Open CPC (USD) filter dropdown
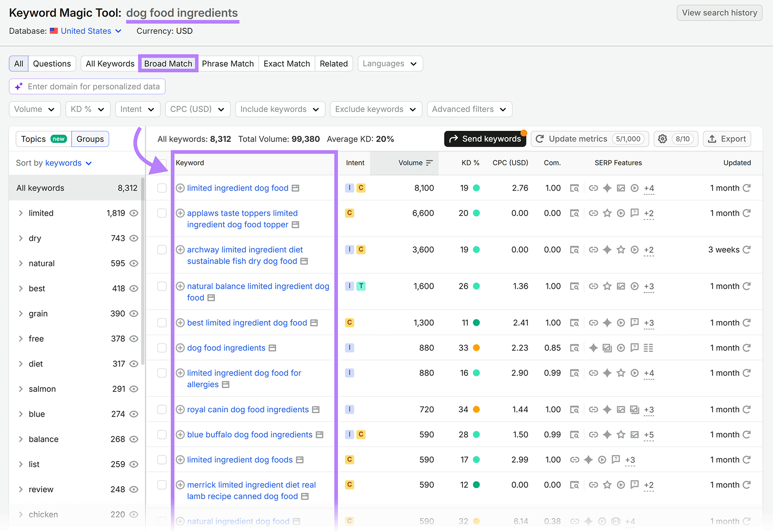The image size is (773, 532). pos(198,109)
